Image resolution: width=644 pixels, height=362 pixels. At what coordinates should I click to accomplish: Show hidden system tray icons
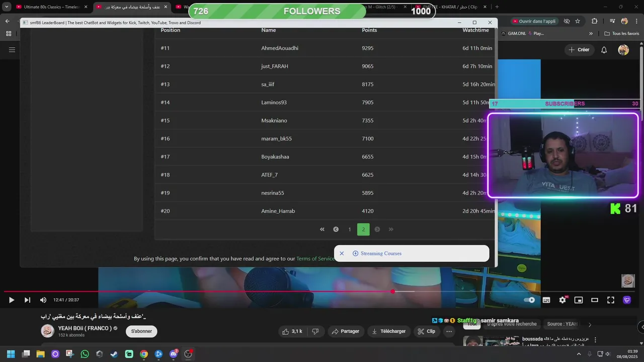click(579, 354)
